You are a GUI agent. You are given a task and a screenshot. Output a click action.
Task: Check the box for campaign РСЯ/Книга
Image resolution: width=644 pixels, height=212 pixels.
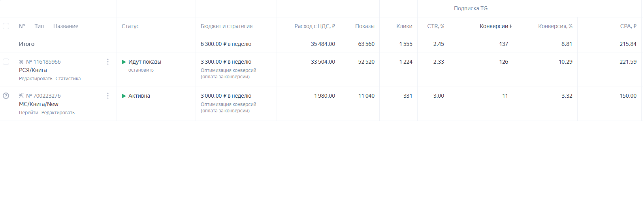(6, 62)
